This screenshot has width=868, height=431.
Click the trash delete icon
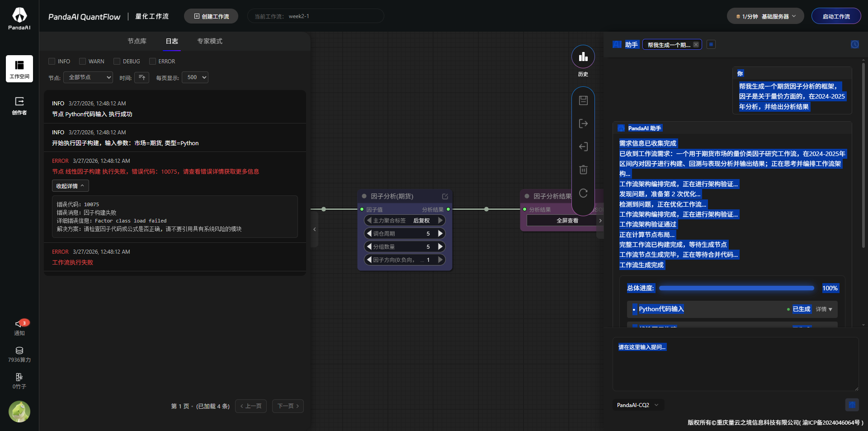(583, 170)
